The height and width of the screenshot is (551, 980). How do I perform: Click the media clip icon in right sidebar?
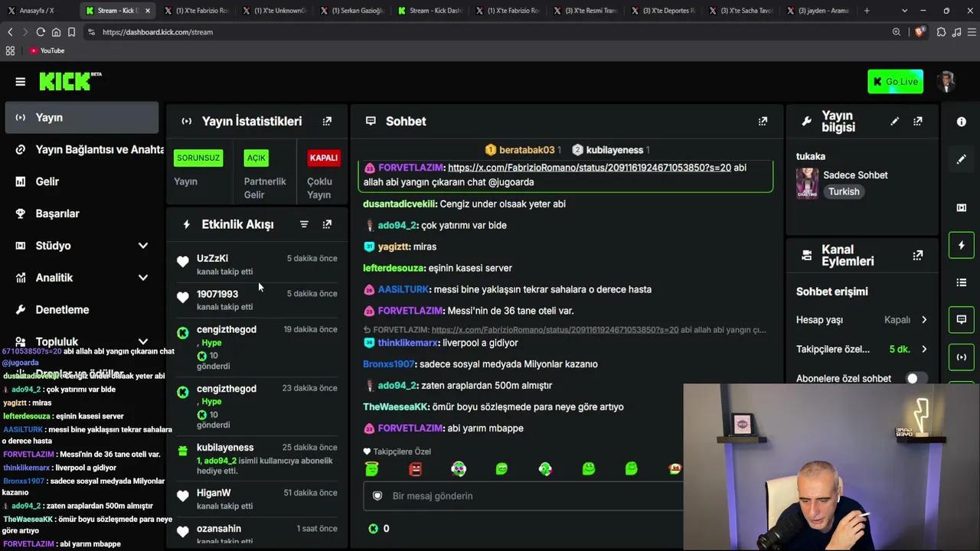click(962, 207)
